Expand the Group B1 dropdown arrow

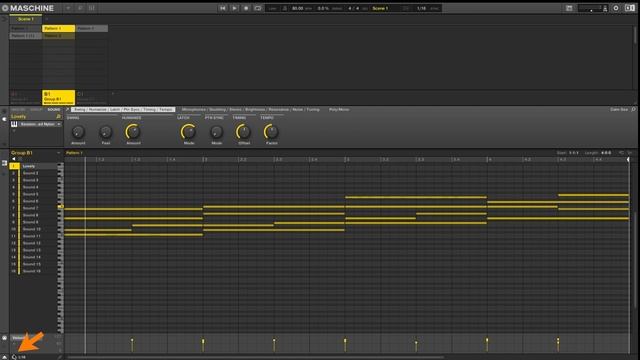[x=58, y=153]
